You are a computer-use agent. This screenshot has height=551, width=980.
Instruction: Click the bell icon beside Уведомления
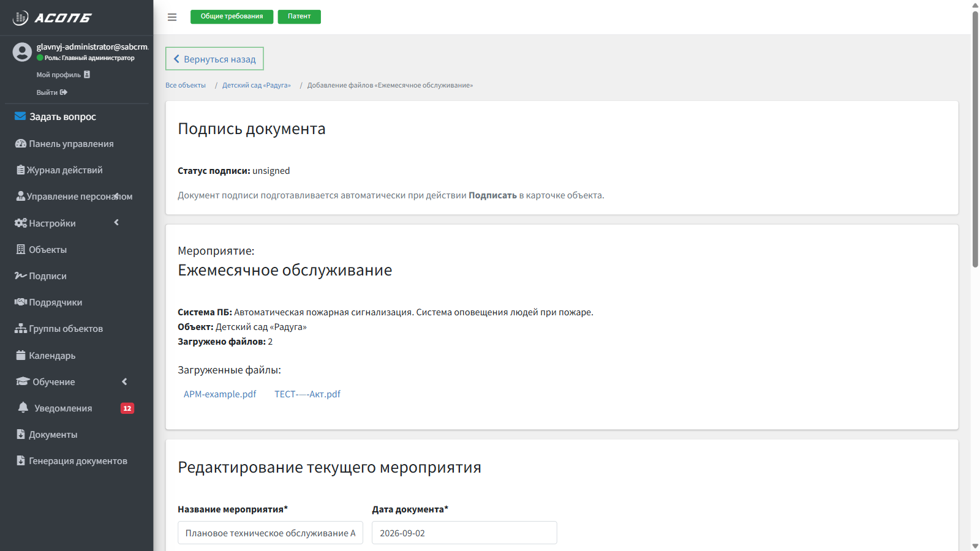(x=23, y=407)
